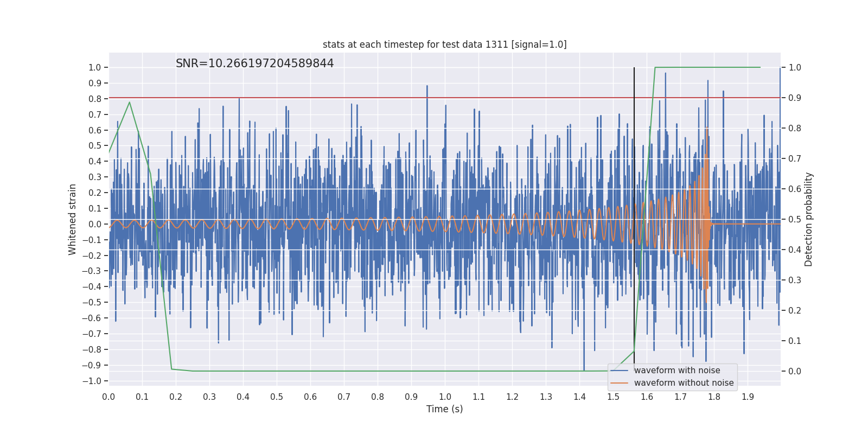Select Time axis tick label 1.9

tap(748, 397)
